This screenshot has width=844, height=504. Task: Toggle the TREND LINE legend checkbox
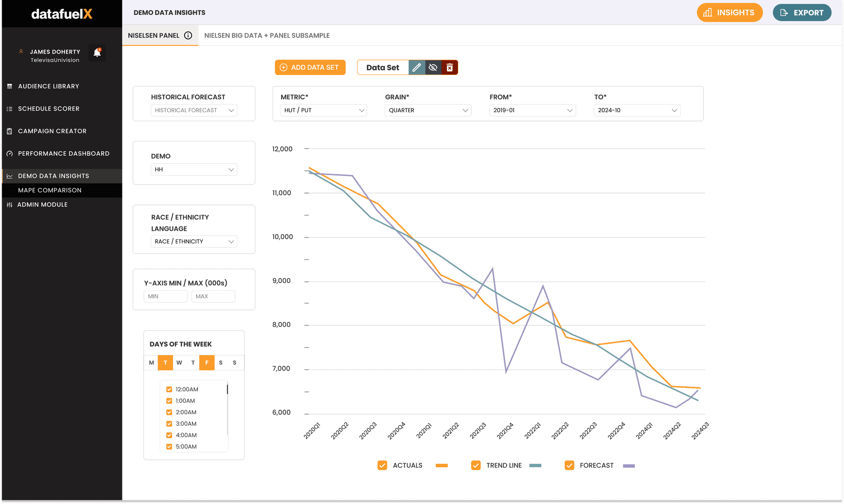pyautogui.click(x=476, y=465)
